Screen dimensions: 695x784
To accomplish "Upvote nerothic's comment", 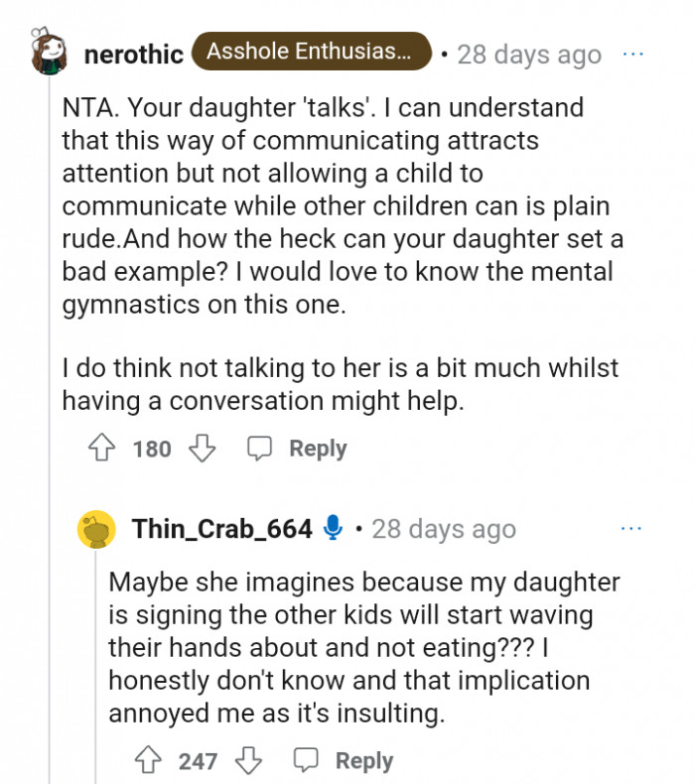I will click(101, 449).
